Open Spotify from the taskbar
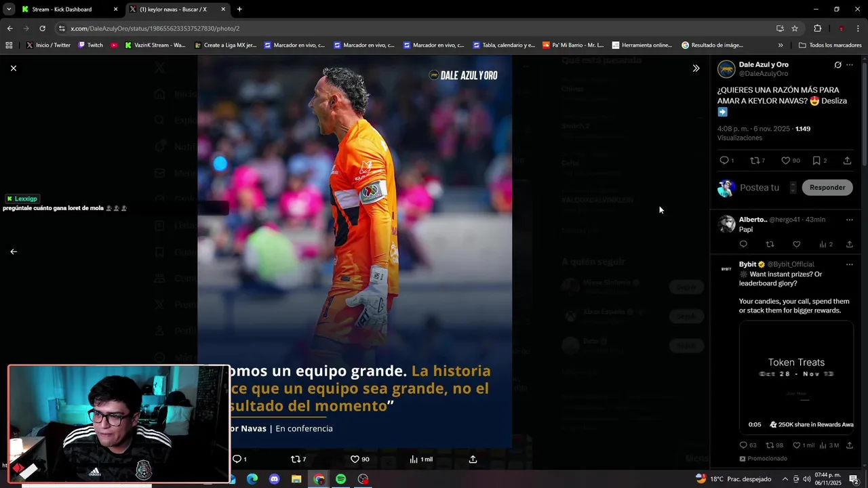Viewport: 868px width, 488px height. (340, 479)
